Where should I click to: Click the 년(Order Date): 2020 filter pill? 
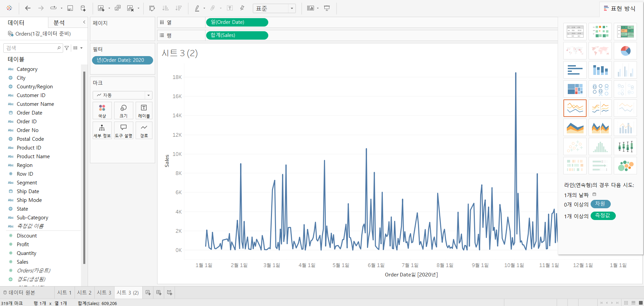(x=123, y=60)
